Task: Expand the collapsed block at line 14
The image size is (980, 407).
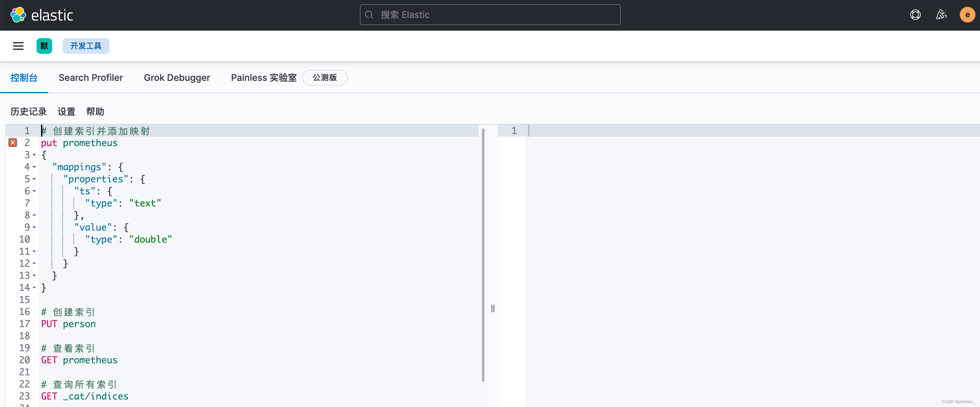Action: tap(34, 287)
